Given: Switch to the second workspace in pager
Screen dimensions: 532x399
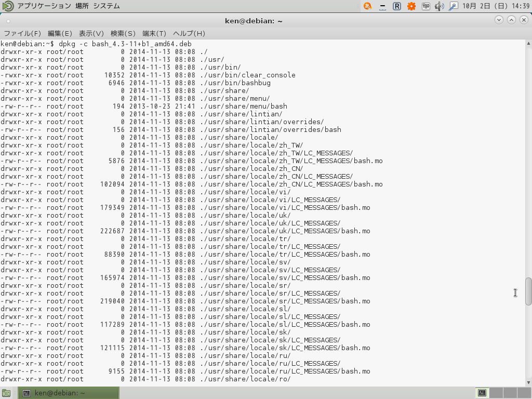Looking at the screenshot, I should (x=497, y=393).
